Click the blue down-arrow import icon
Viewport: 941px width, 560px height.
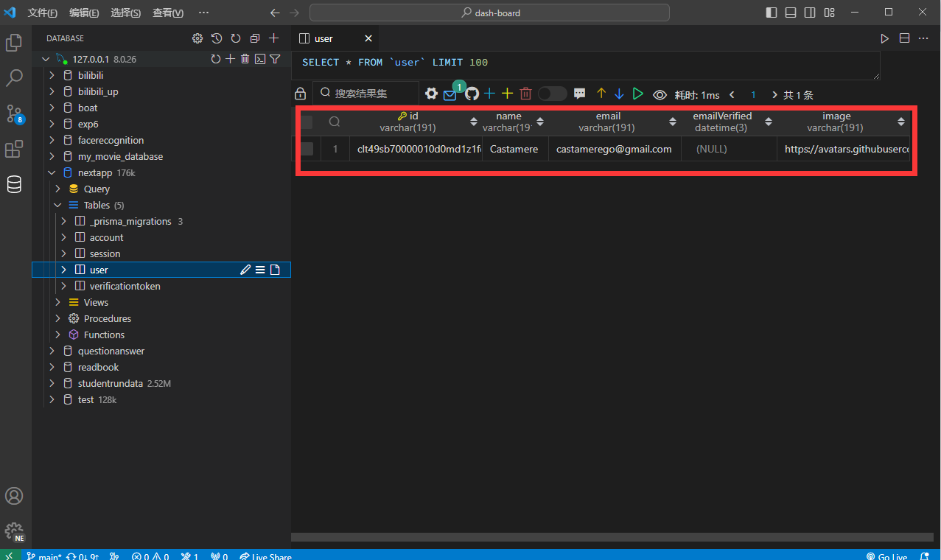pos(619,94)
